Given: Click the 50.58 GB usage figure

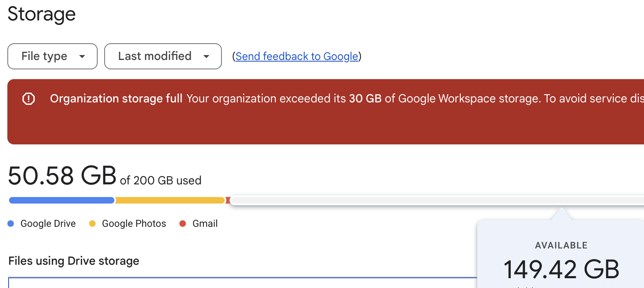Looking at the screenshot, I should 62,176.
